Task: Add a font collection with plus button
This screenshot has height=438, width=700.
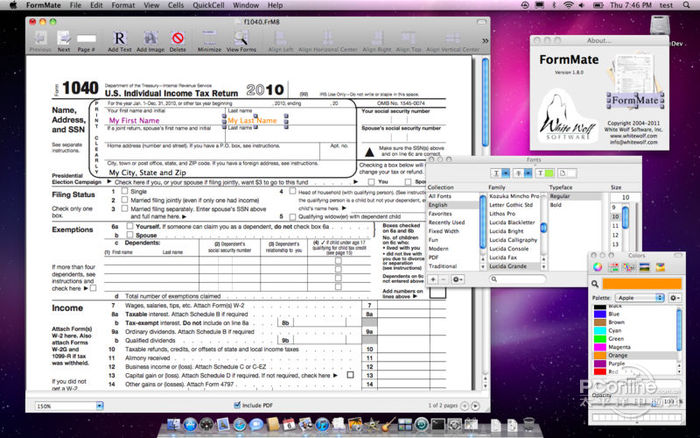Action: pyautogui.click(x=433, y=279)
